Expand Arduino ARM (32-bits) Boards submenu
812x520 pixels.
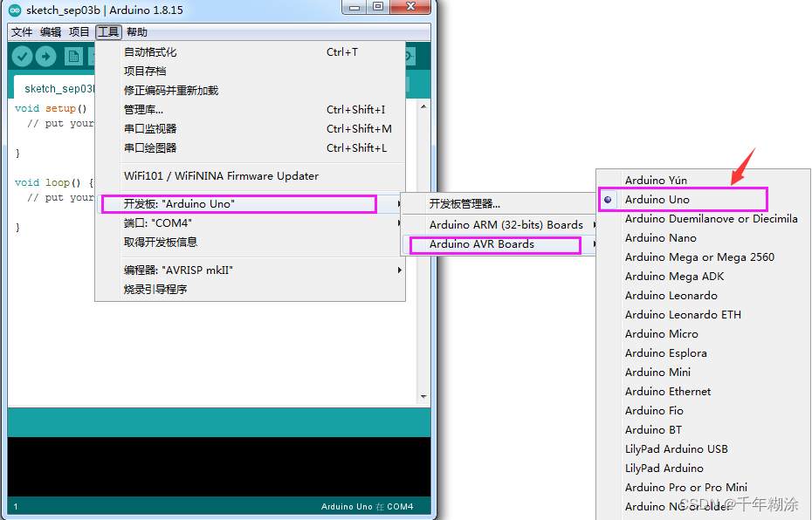pyautogui.click(x=499, y=225)
